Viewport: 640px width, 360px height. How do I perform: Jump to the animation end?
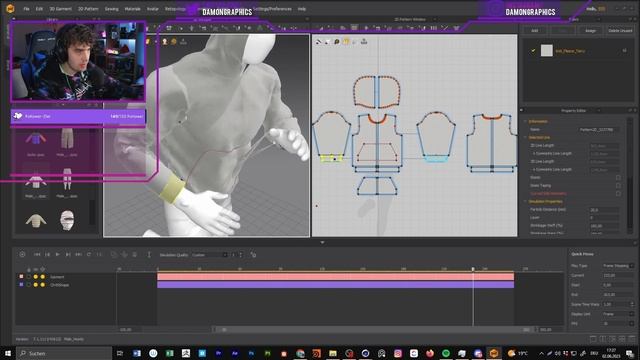78,254
